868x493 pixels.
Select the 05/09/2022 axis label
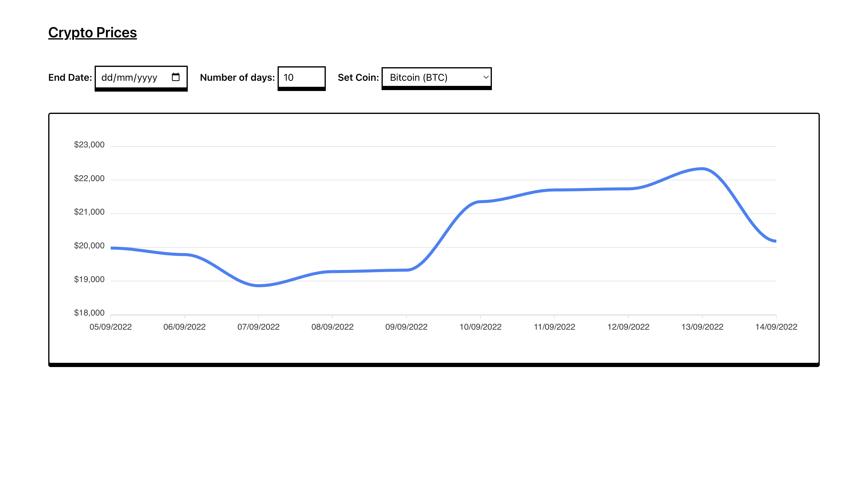point(110,327)
